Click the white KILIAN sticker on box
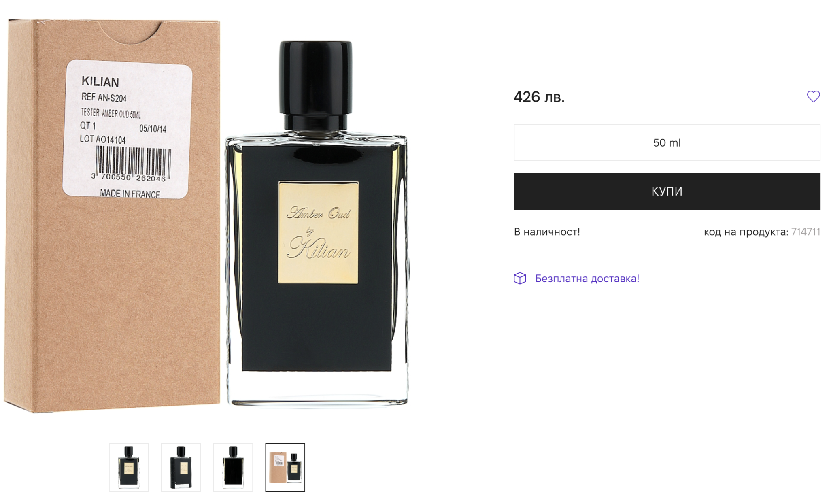The width and height of the screenshot is (829, 504). (127, 129)
